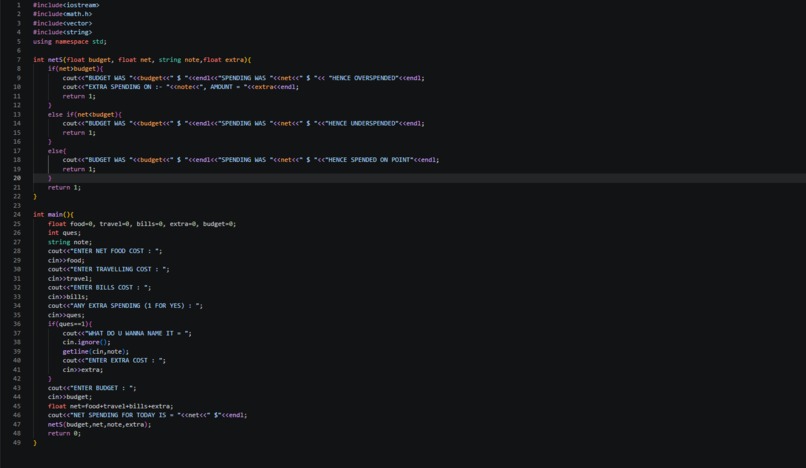Viewport: 806px width, 468px height.
Task: Click the '#include<iostream>' line
Action: coord(66,5)
